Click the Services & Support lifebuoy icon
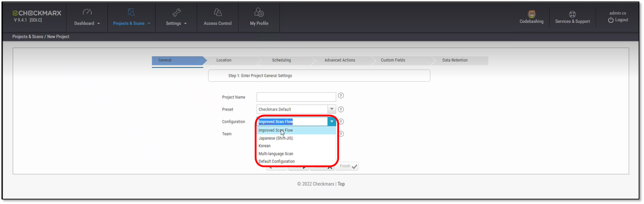The height and width of the screenshot is (204, 644). coord(572,14)
